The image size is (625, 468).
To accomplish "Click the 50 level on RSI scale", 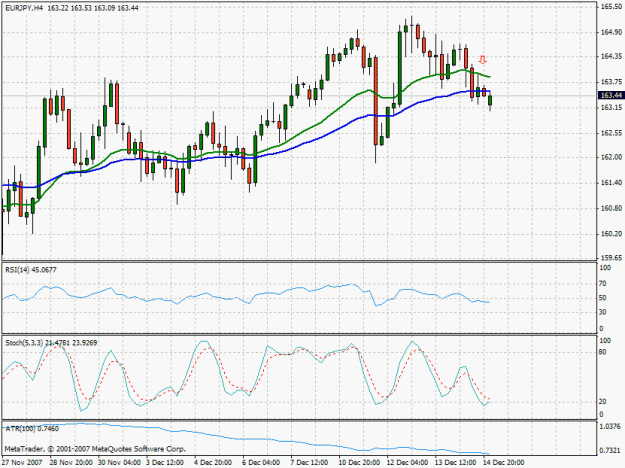I will [x=603, y=298].
